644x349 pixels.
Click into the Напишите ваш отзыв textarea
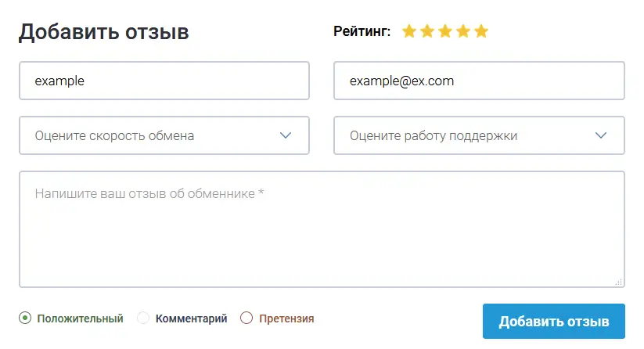click(x=322, y=229)
